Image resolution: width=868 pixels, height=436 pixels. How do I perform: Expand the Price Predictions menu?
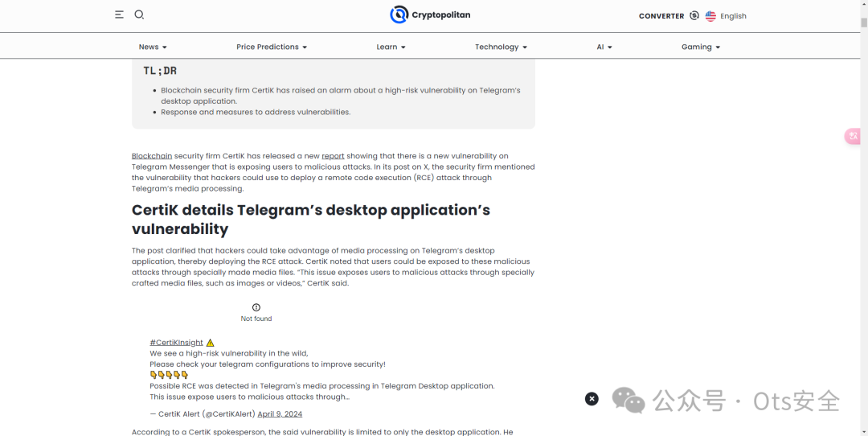272,47
